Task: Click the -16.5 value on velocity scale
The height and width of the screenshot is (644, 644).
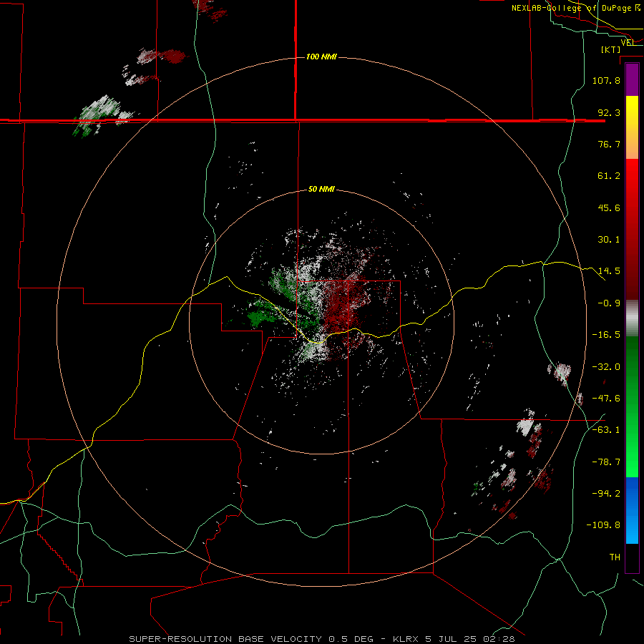Action: point(606,335)
